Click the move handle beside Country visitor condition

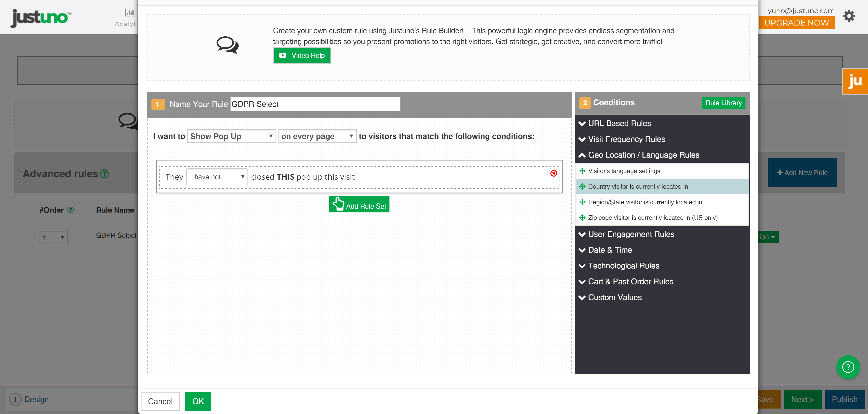pyautogui.click(x=582, y=186)
